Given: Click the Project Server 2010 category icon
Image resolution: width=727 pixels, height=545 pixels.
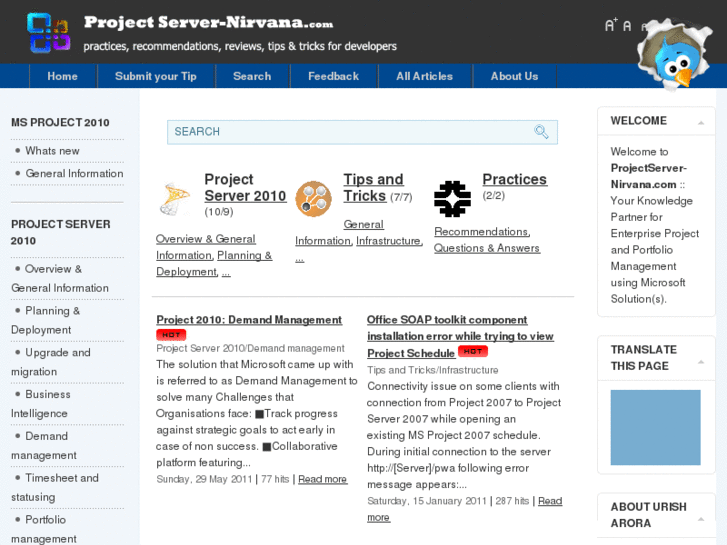Looking at the screenshot, I should click(x=175, y=199).
